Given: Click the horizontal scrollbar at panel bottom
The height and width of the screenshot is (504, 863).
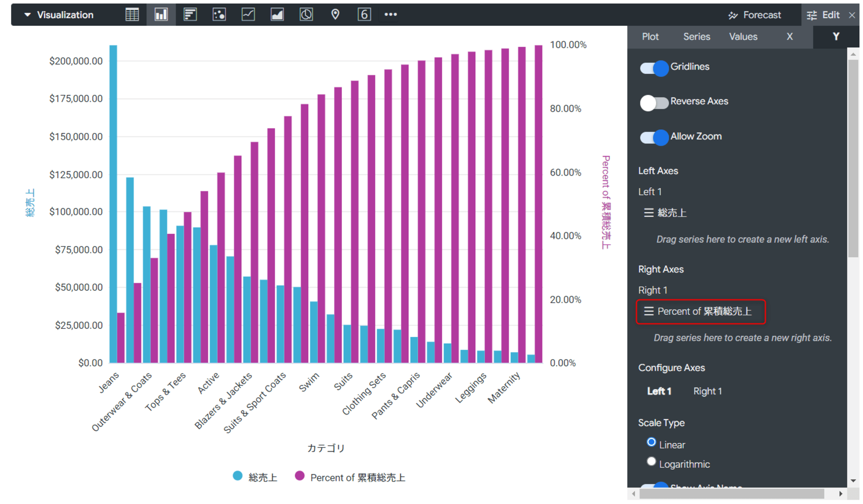Looking at the screenshot, I should pyautogui.click(x=732, y=494).
